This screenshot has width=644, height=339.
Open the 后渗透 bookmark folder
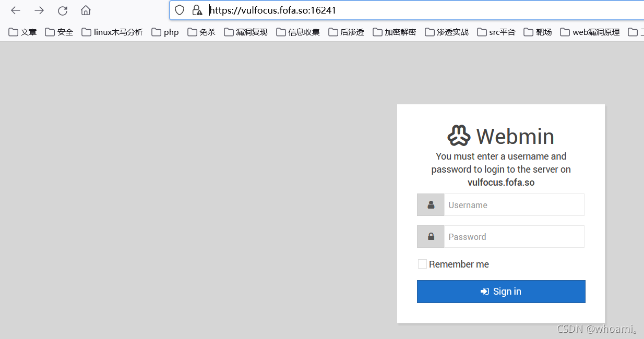pos(347,32)
